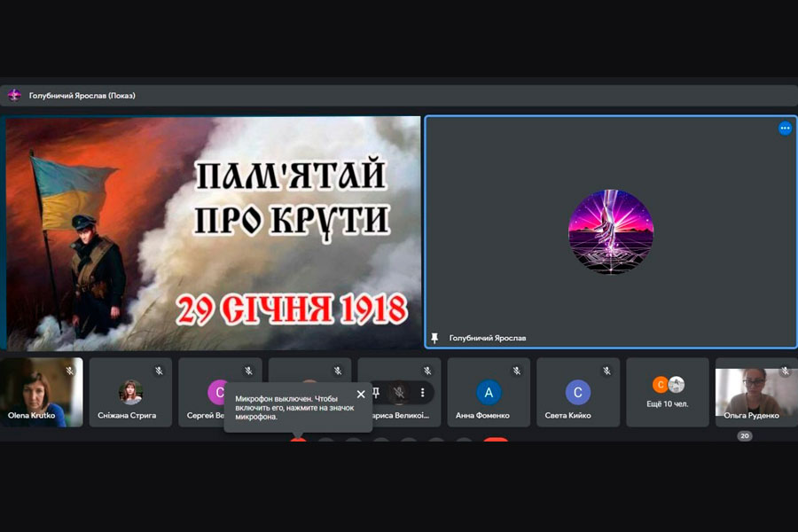Click the 'Анна Фоменко' name label
The height and width of the screenshot is (532, 798).
[482, 416]
